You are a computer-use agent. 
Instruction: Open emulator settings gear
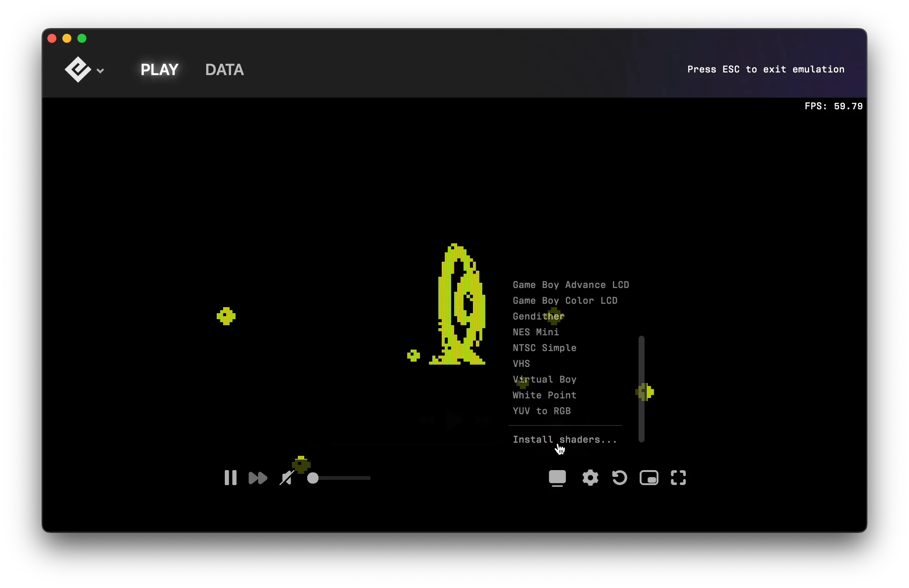[590, 478]
